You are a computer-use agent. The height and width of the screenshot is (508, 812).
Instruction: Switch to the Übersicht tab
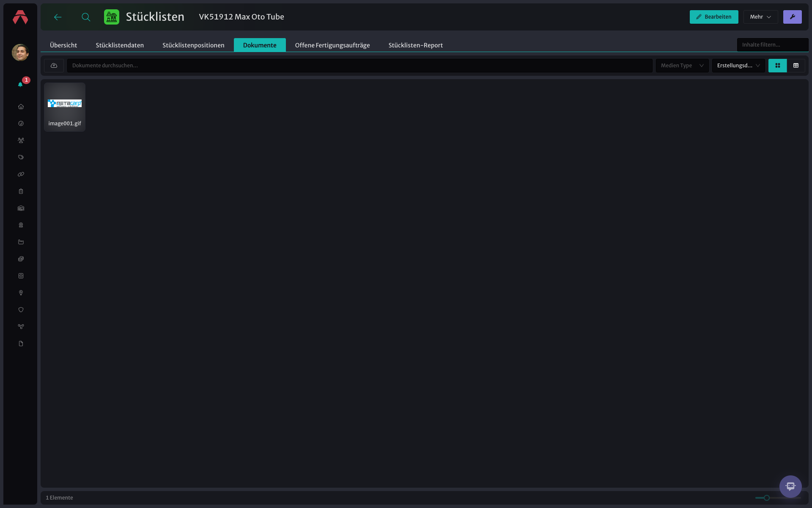click(63, 45)
